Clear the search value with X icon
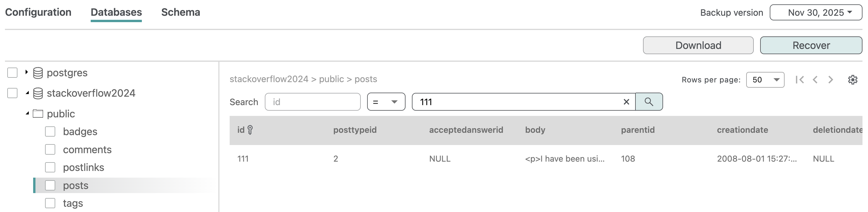868x212 pixels. pos(626,102)
